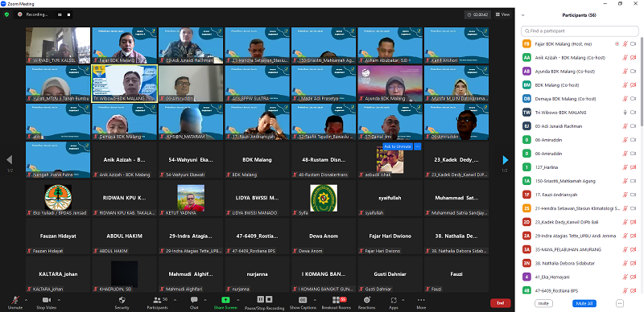Expand caret beside Chat button
The height and width of the screenshot is (312, 644).
coord(205,300)
